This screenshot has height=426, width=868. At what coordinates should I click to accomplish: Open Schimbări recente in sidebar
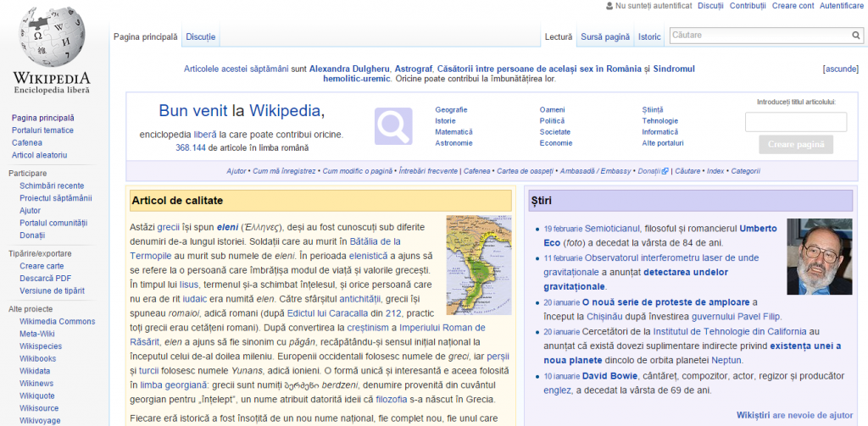click(x=52, y=185)
